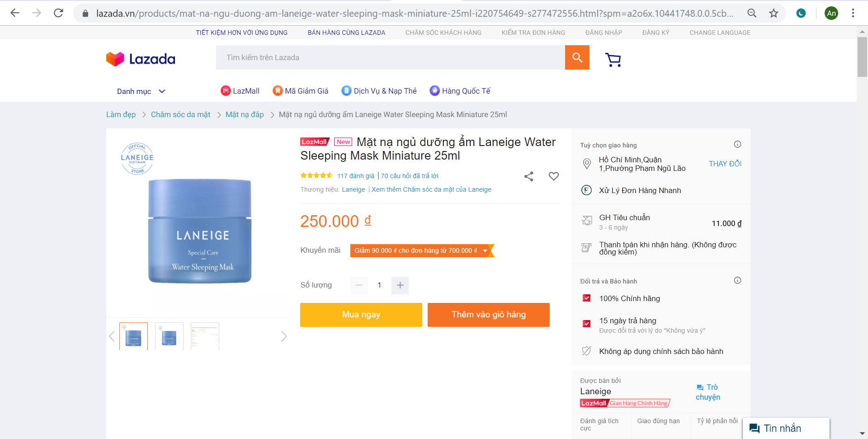Image resolution: width=868 pixels, height=439 pixels.
Task: Click the Mặt nạ đắp breadcrumb
Action: tap(245, 114)
